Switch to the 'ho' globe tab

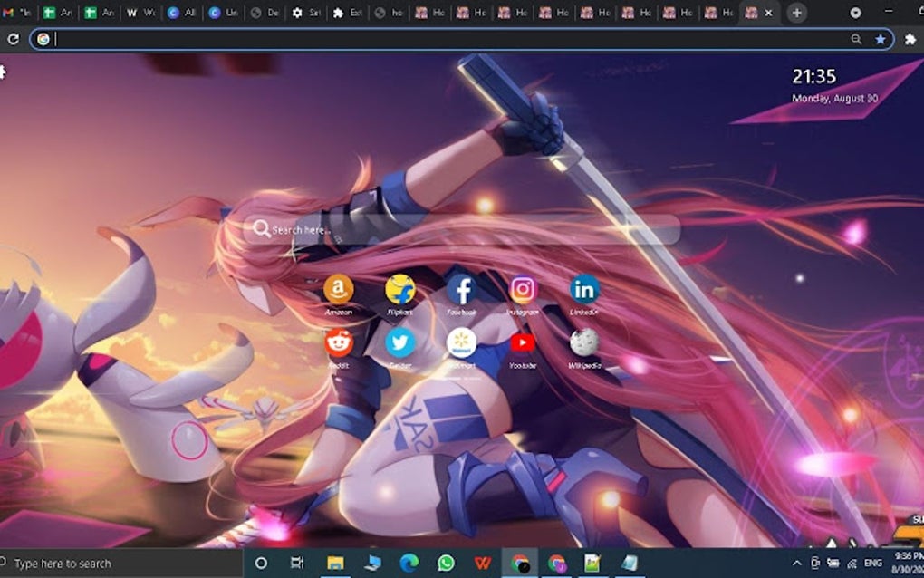point(389,13)
